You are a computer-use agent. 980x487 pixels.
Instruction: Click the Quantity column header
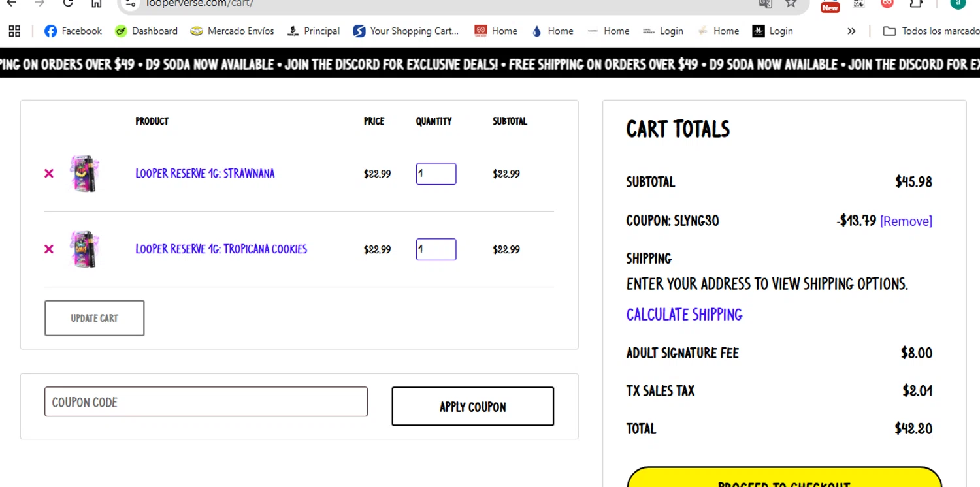(434, 121)
